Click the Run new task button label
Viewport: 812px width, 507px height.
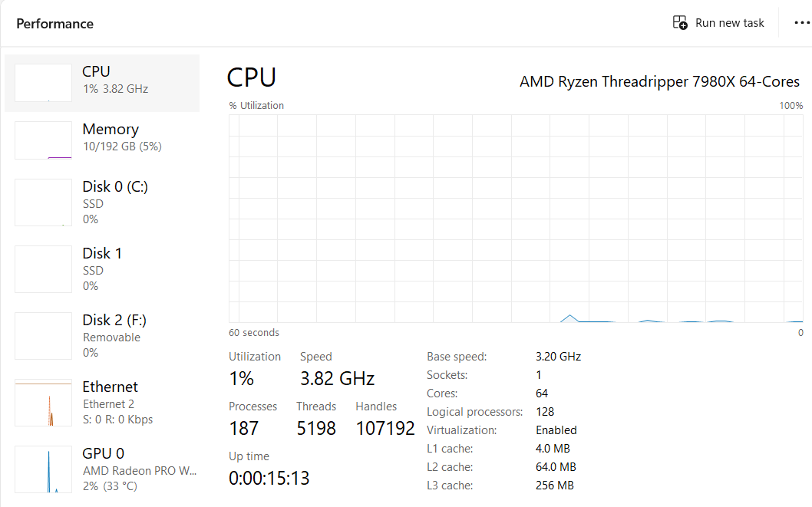[x=729, y=23]
